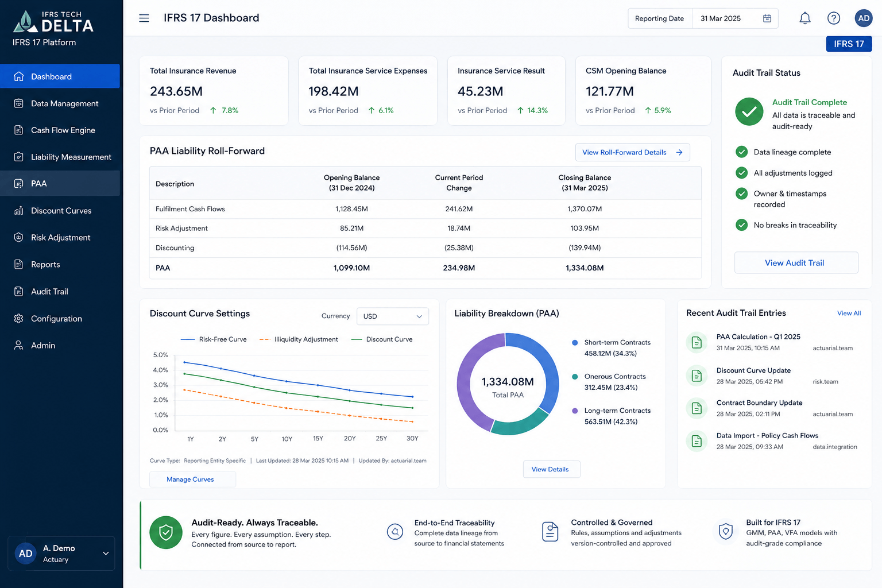Click the AD user avatar in header

pos(864,18)
